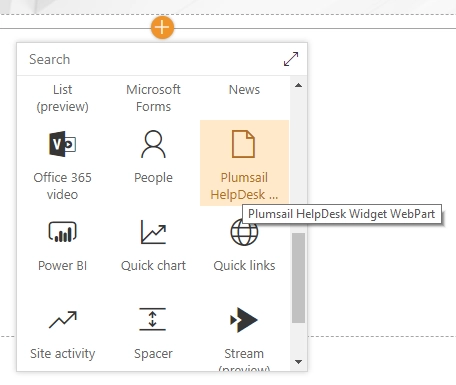Viewport: 456px width, 385px height.
Task: Select the Power BI web part icon
Action: [62, 232]
